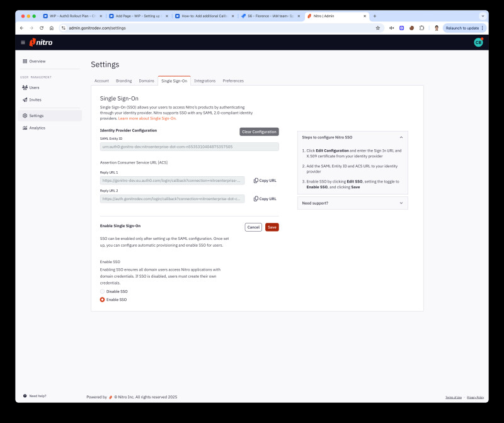
Task: Open Invites via paper plane icon
Action: [25, 99]
